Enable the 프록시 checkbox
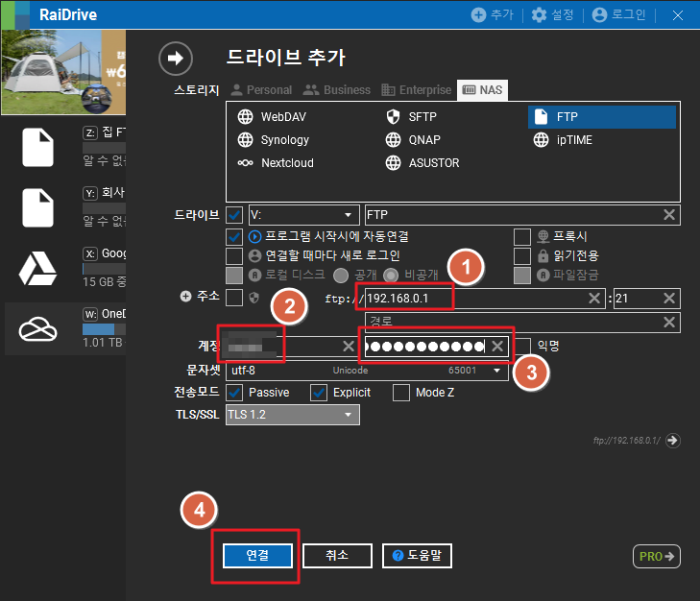Viewport: 700px width, 601px height. 521,236
